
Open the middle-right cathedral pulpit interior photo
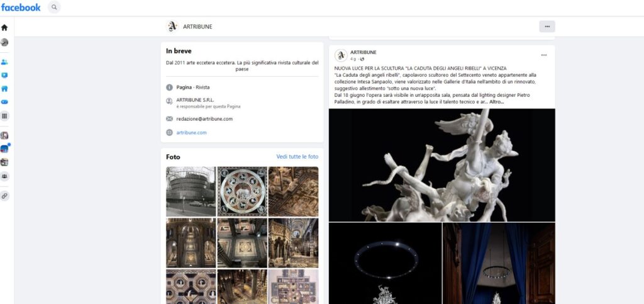point(293,243)
